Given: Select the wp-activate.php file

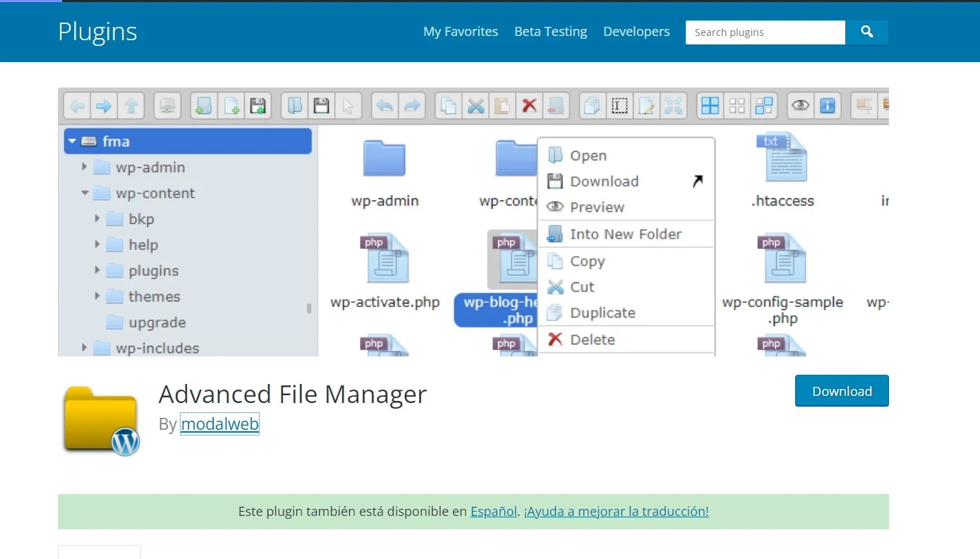Looking at the screenshot, I should pyautogui.click(x=385, y=272).
